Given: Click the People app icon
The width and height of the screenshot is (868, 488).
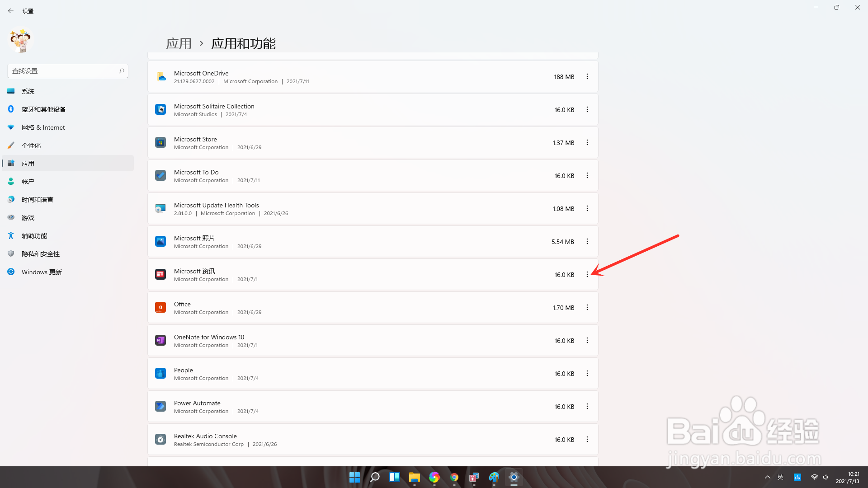Looking at the screenshot, I should (160, 374).
